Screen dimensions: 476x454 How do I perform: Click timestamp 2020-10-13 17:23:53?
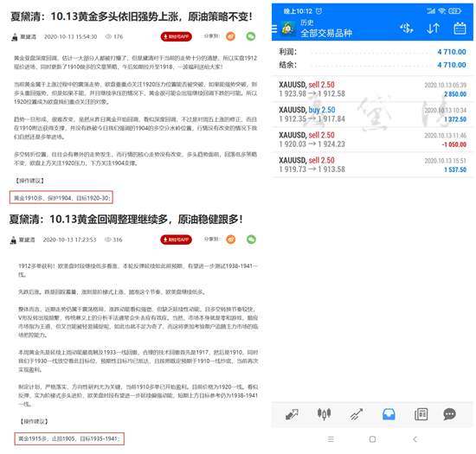69,240
